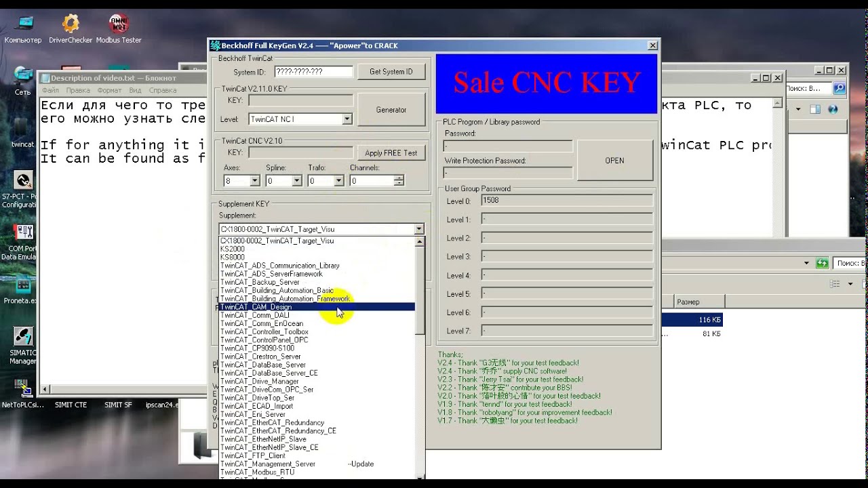Click the Level 7 password field
The height and width of the screenshot is (488, 868).
click(567, 331)
